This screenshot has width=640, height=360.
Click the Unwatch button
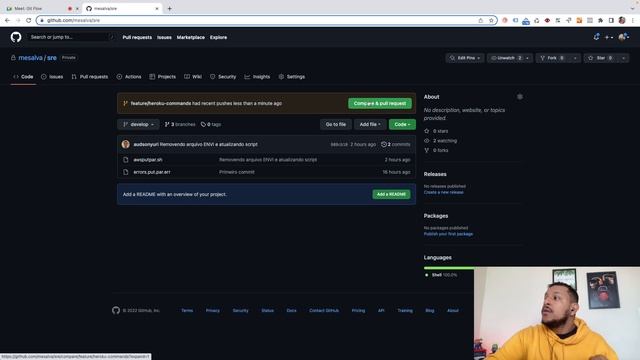click(506, 58)
